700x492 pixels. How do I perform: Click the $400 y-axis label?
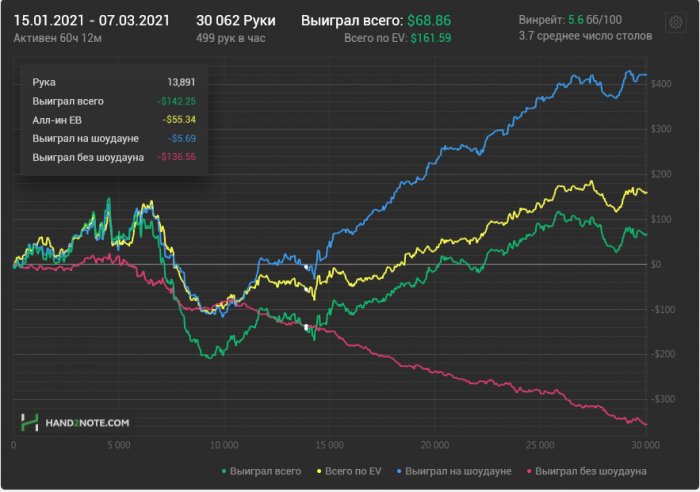661,84
